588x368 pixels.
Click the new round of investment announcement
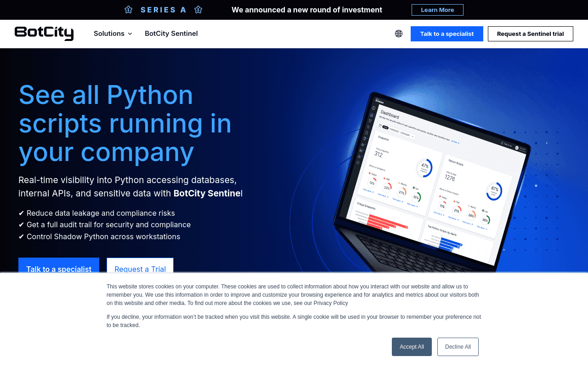pos(307,10)
